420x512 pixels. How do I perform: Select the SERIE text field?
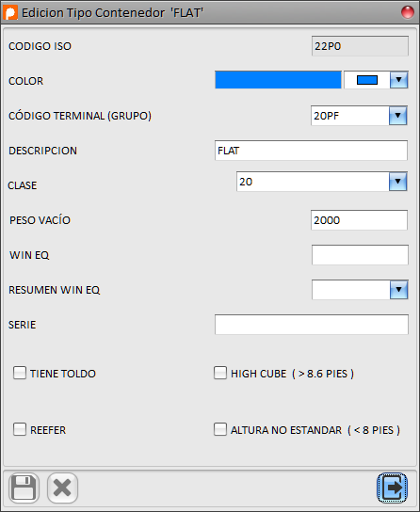point(312,325)
